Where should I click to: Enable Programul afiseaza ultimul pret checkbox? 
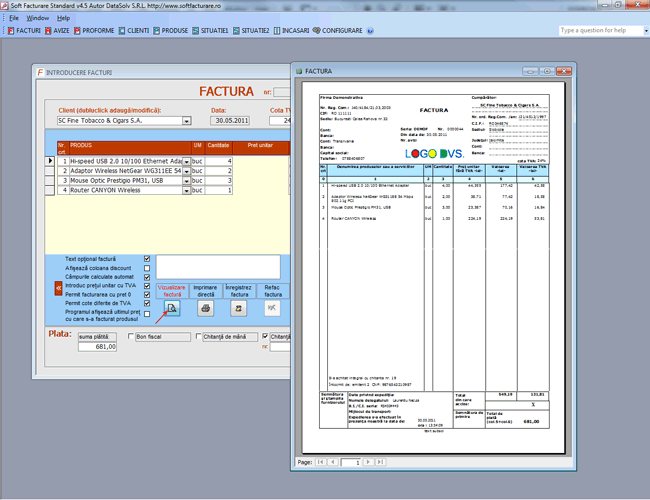pyautogui.click(x=147, y=314)
